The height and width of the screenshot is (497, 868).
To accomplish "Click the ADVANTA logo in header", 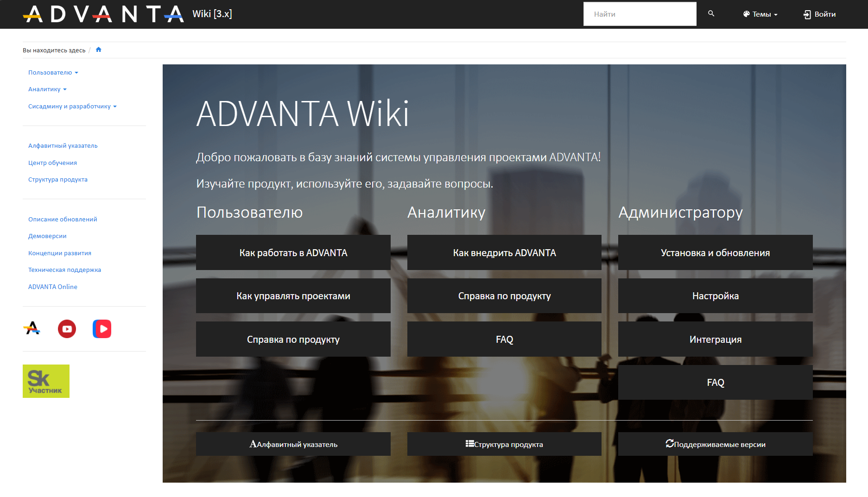I will tap(103, 14).
